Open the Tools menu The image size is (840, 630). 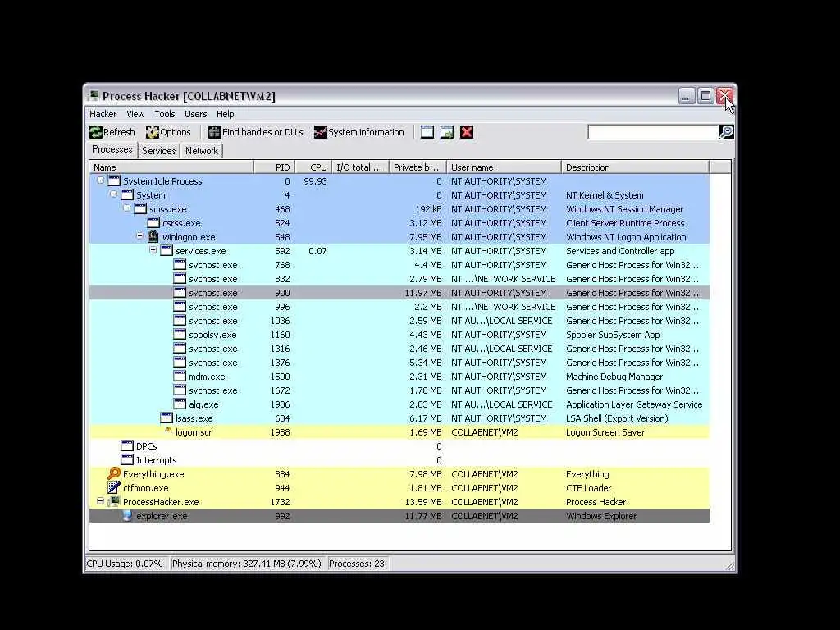(164, 114)
